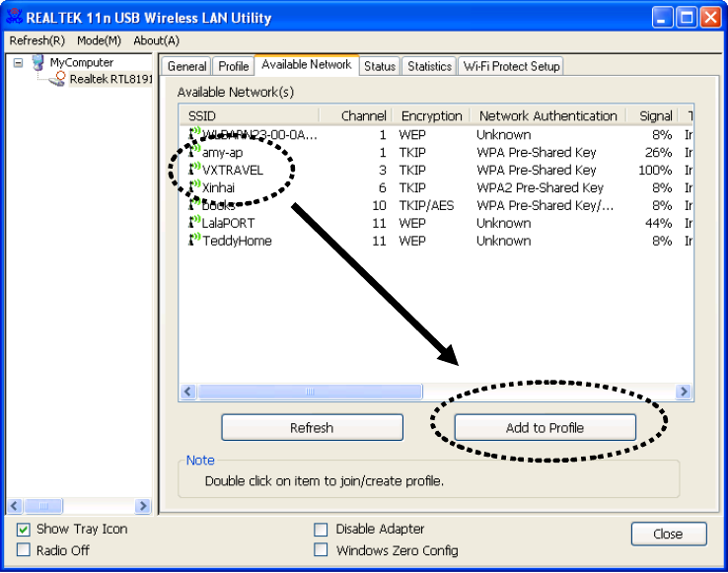Image resolution: width=728 pixels, height=573 pixels.
Task: Click the Add to Profile button
Action: 546,427
